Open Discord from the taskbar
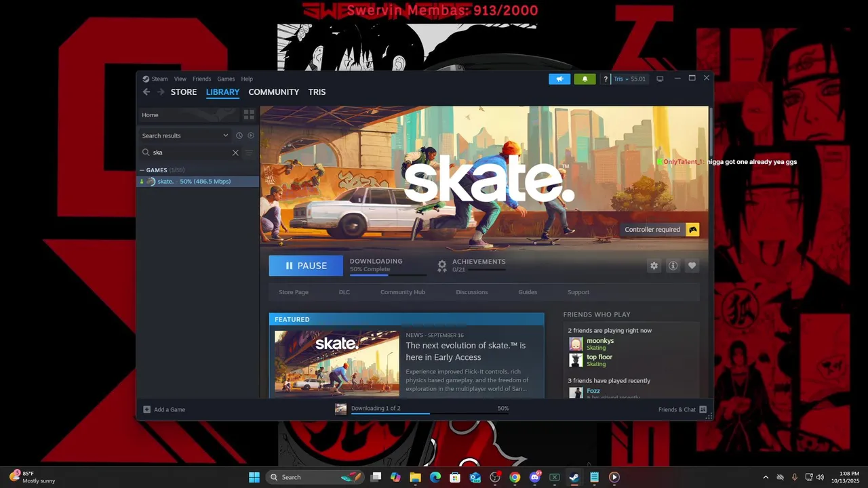 pos(535,477)
